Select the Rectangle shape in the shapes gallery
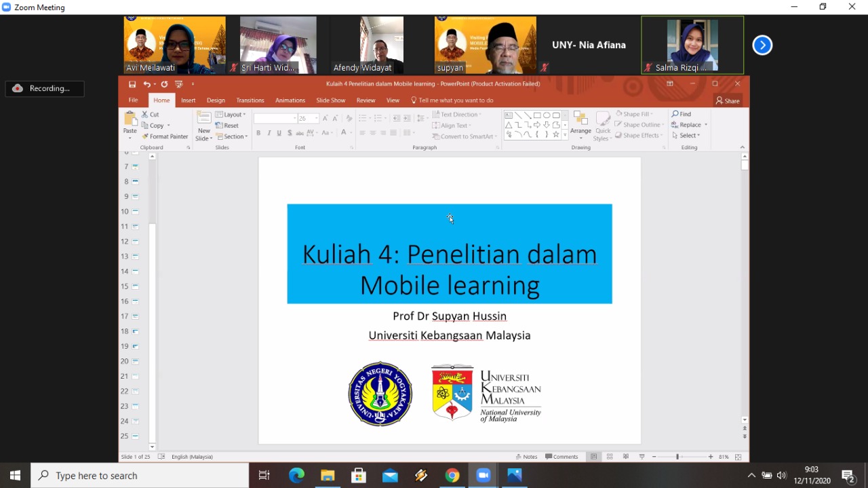This screenshot has width=868, height=488. pos(537,115)
